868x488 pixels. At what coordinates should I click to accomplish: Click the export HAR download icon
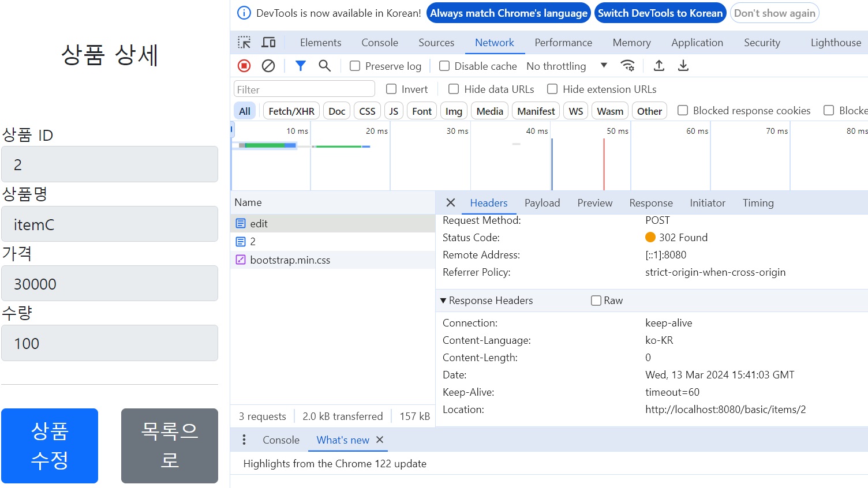click(683, 66)
